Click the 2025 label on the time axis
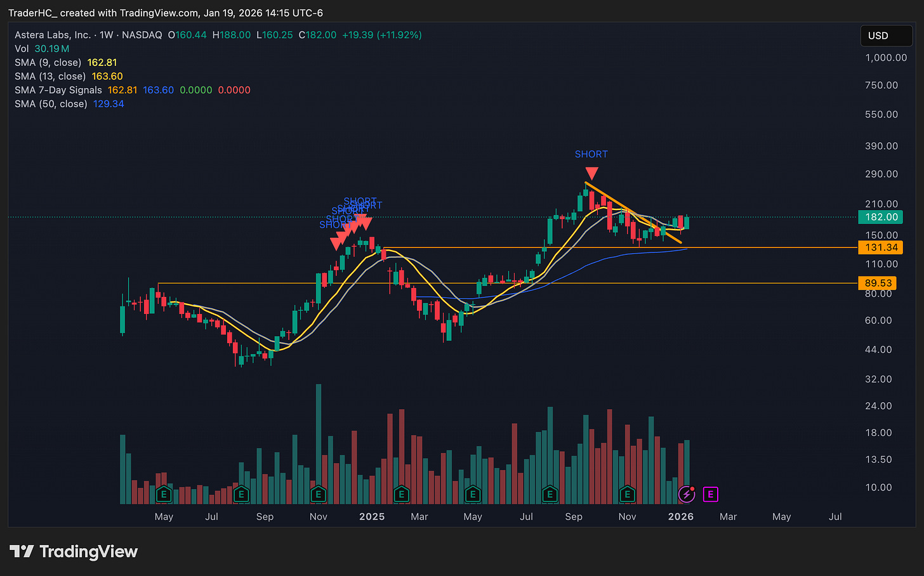Viewport: 924px width, 576px height. [x=372, y=516]
